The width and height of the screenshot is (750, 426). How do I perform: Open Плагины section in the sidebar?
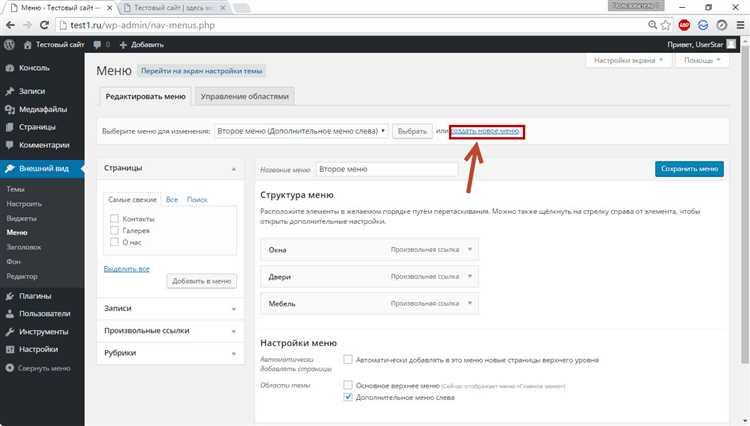point(35,296)
